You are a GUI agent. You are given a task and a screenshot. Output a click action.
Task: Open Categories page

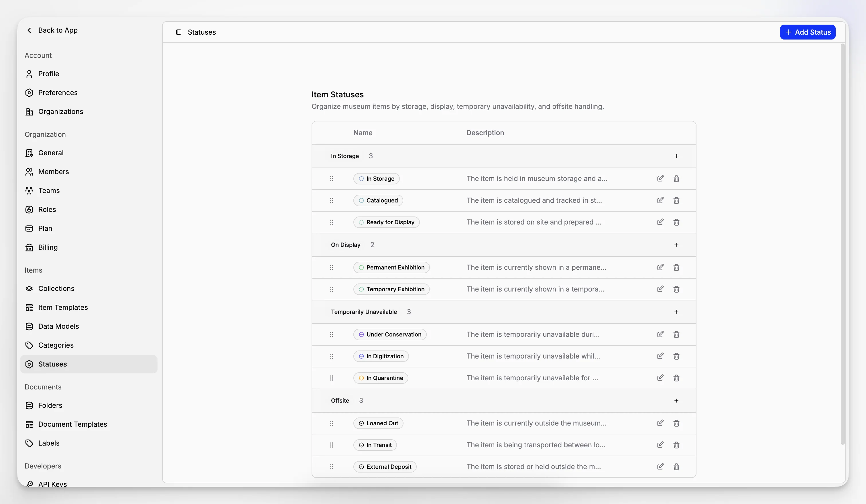point(89,345)
